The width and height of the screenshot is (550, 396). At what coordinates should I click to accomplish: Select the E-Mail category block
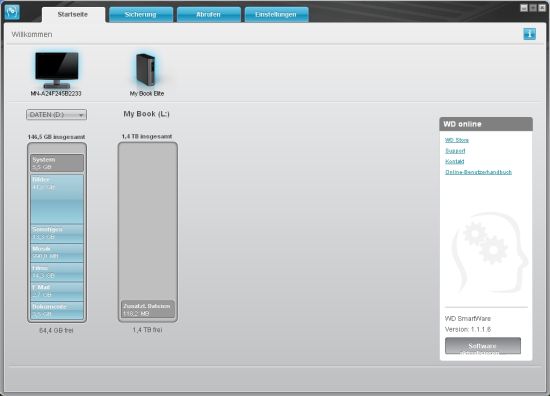pyautogui.click(x=57, y=291)
